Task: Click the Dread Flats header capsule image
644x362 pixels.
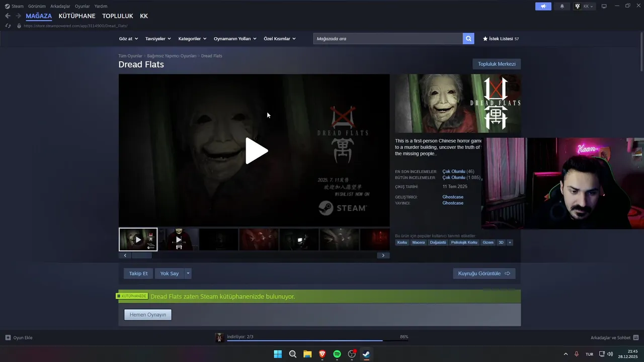Action: (458, 104)
